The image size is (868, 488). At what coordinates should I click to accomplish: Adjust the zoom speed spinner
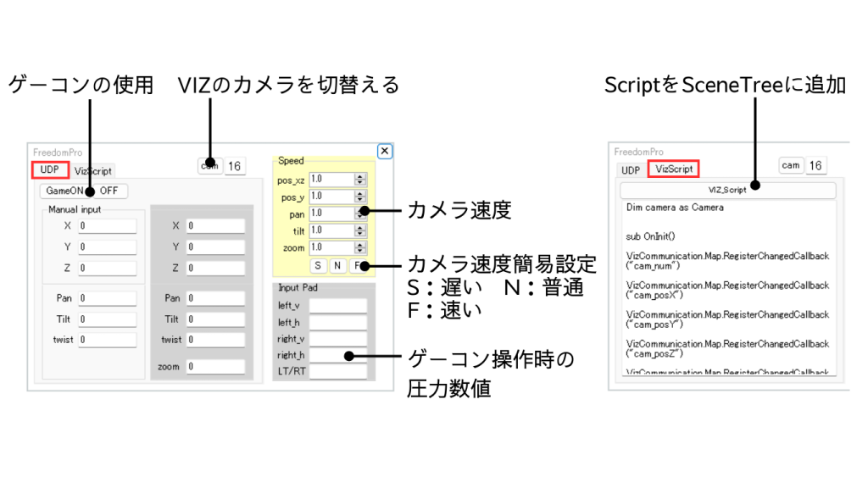[360, 247]
